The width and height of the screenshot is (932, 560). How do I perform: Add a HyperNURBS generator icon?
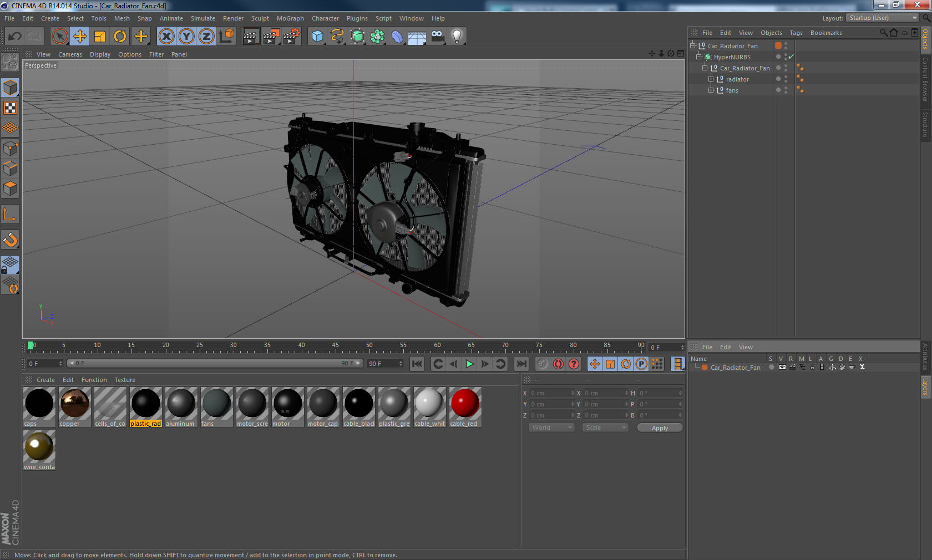[357, 37]
